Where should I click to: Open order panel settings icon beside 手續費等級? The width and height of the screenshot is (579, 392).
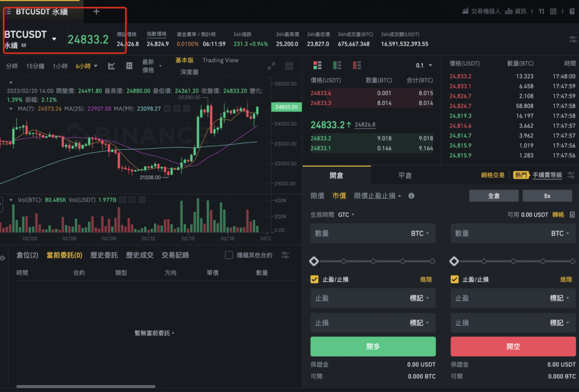coord(572,175)
